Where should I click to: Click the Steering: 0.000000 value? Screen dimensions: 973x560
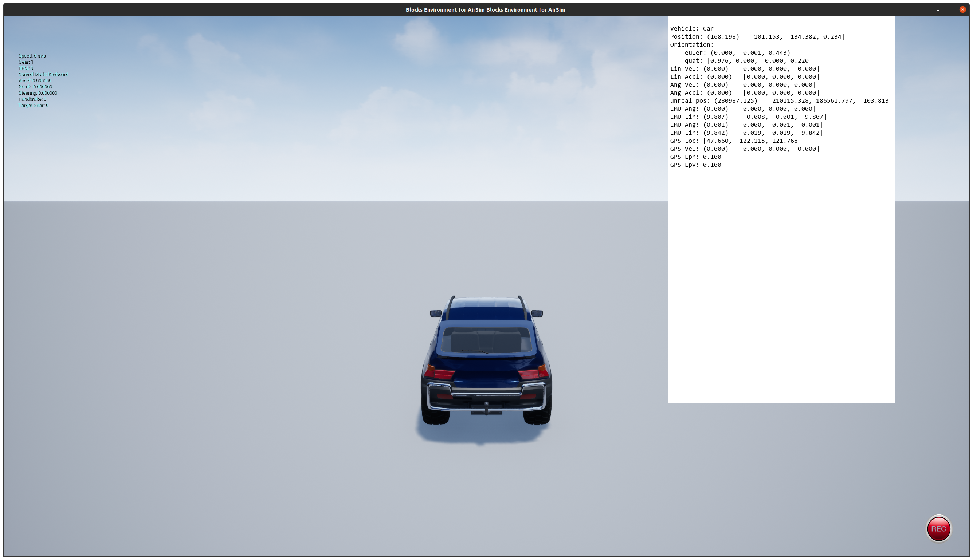point(38,93)
